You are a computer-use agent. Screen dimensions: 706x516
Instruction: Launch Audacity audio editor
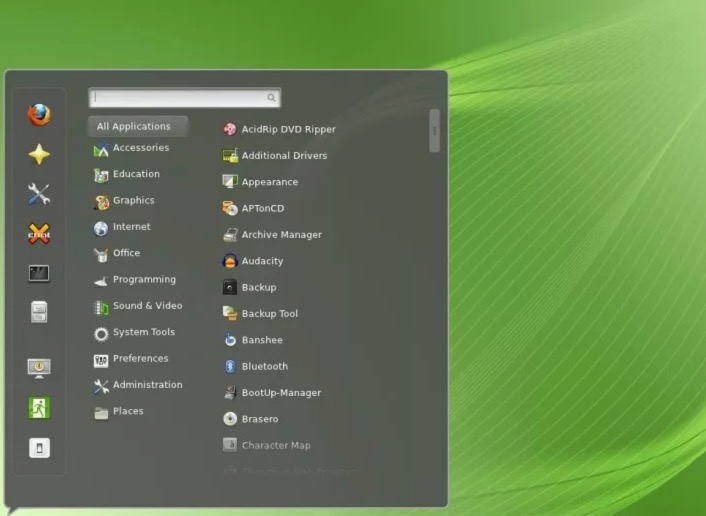[x=253, y=261]
